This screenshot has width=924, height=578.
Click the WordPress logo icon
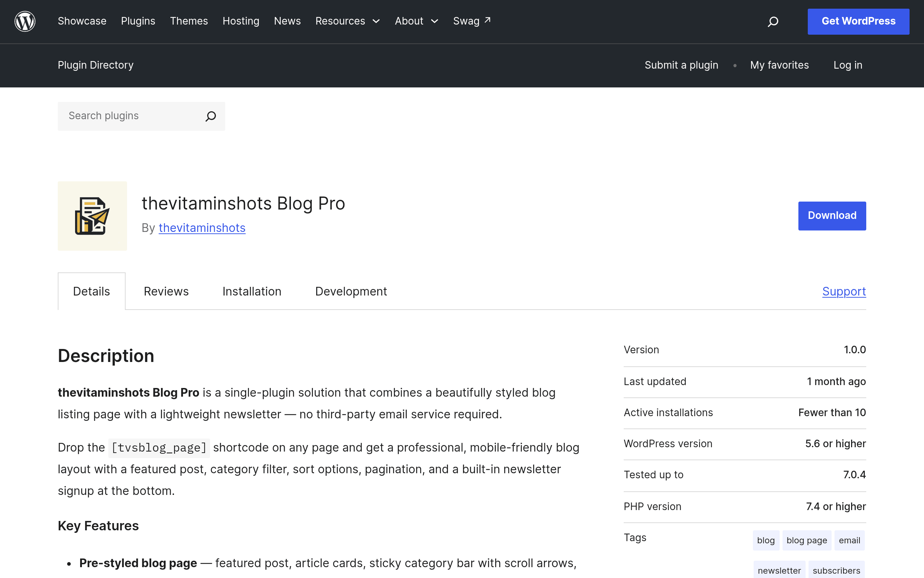pos(25,21)
